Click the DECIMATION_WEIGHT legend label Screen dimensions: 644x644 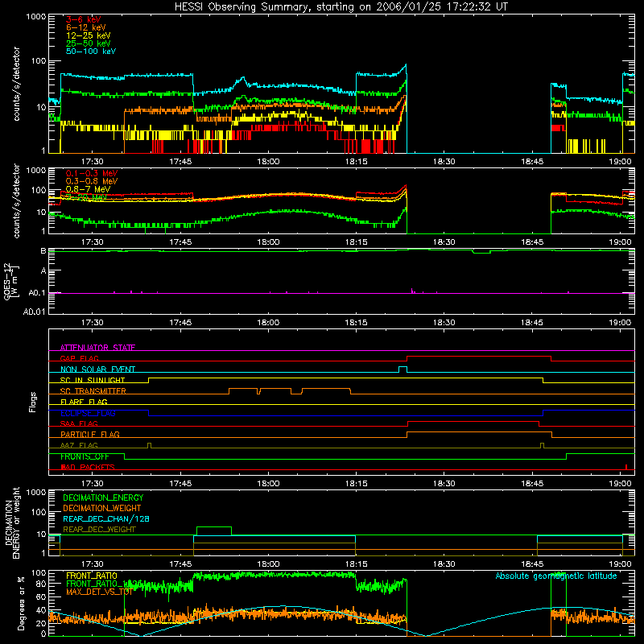click(102, 508)
